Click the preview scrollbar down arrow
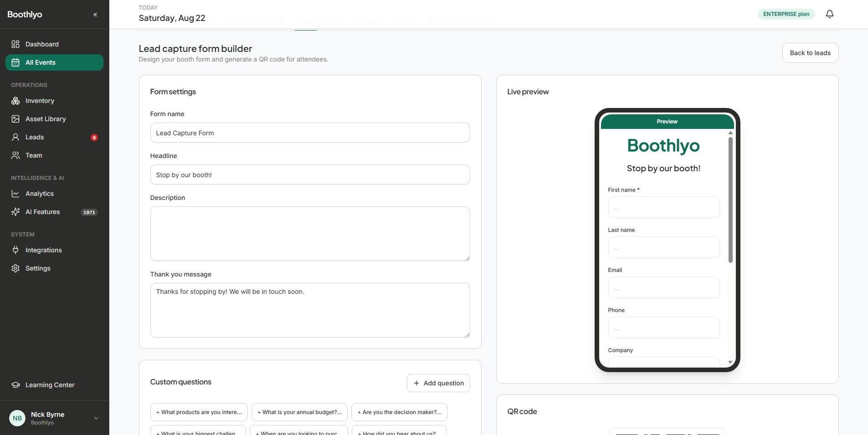 click(730, 362)
